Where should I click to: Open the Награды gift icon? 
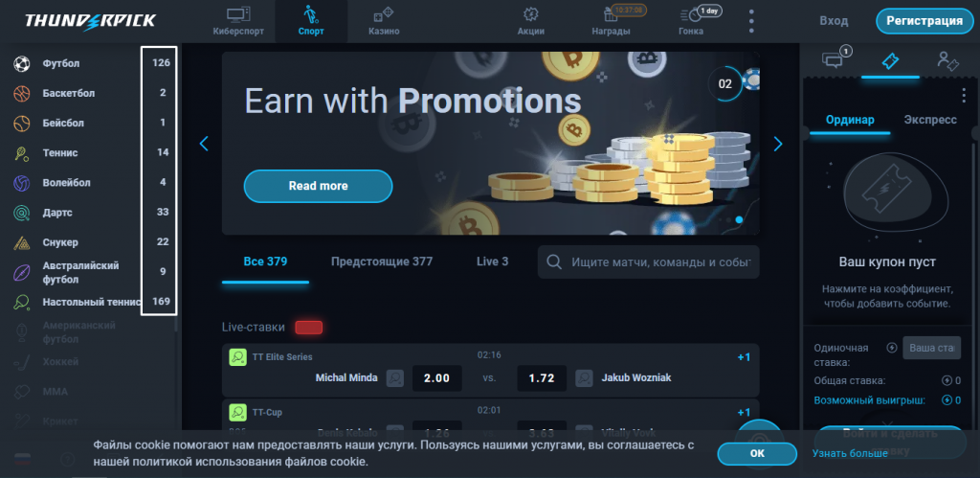[611, 14]
